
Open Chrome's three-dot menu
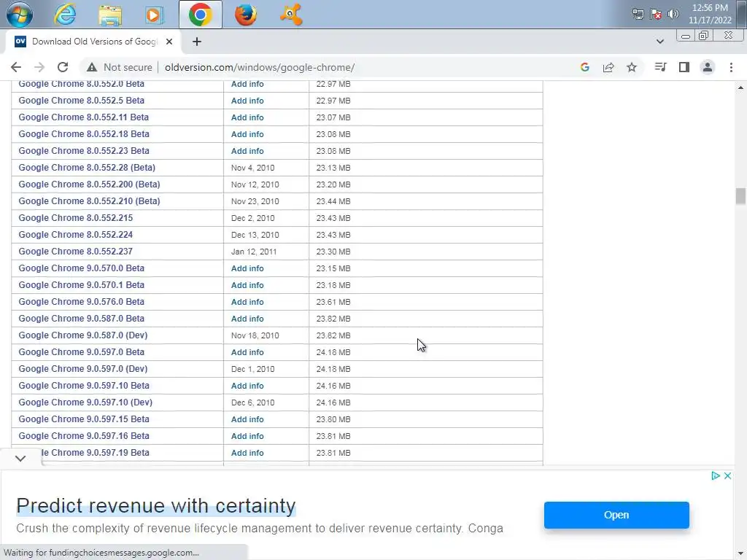tap(731, 67)
